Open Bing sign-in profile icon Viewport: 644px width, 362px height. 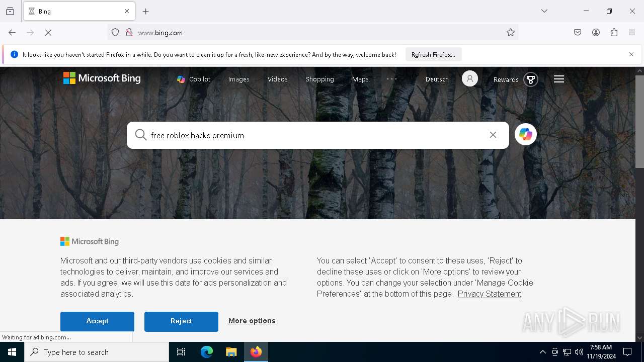469,79
